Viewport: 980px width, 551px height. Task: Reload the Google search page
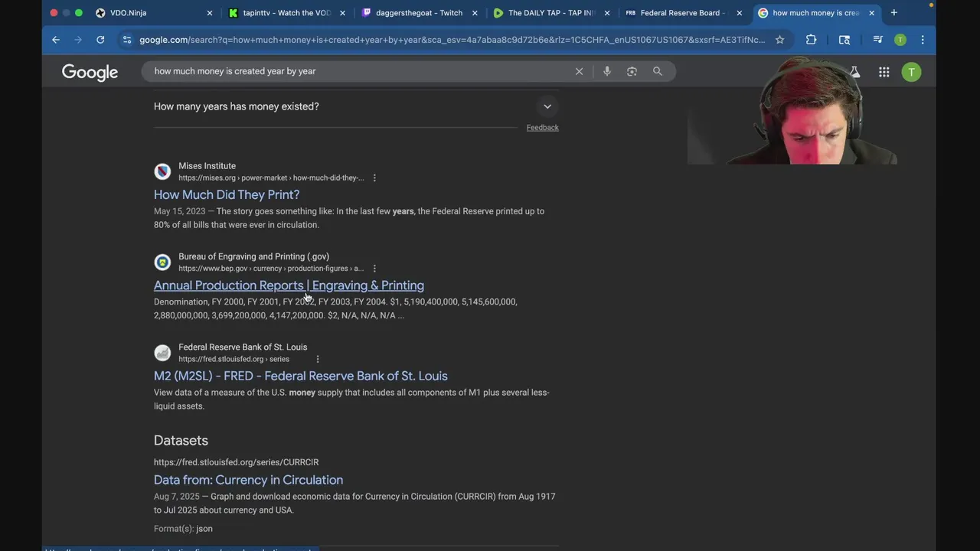pyautogui.click(x=100, y=40)
